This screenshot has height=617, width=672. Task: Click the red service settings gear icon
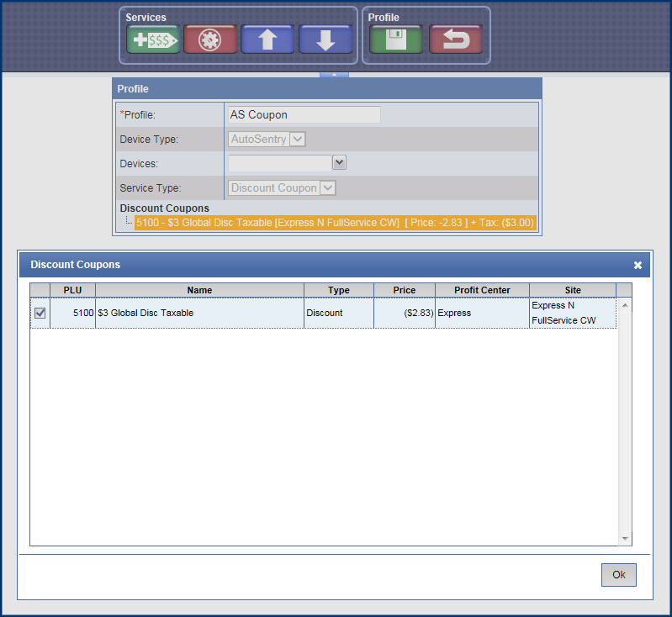tap(210, 40)
